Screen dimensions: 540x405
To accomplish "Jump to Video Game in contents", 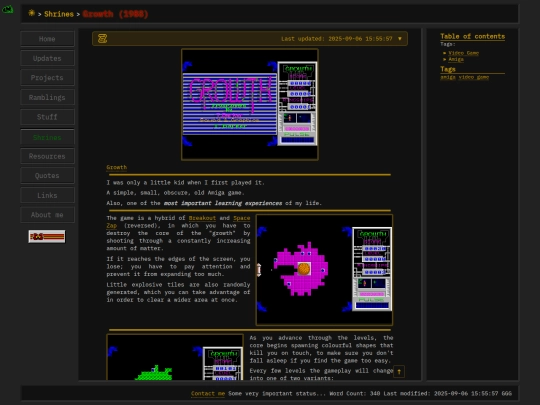I will pos(464,53).
